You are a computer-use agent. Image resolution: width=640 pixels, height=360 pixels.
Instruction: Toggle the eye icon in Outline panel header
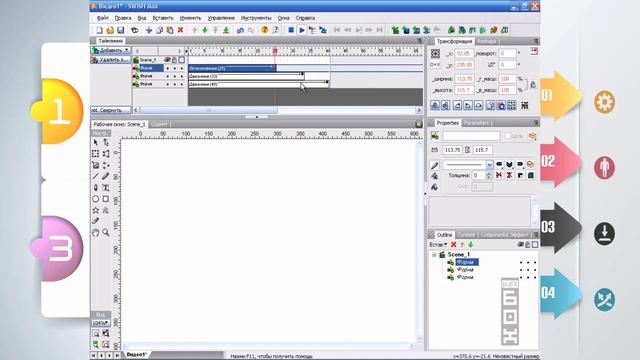pos(520,244)
